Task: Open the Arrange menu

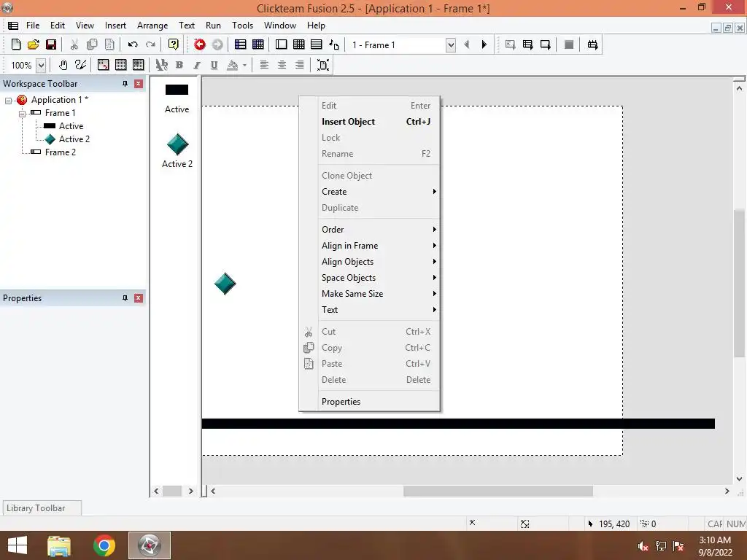Action: point(152,26)
